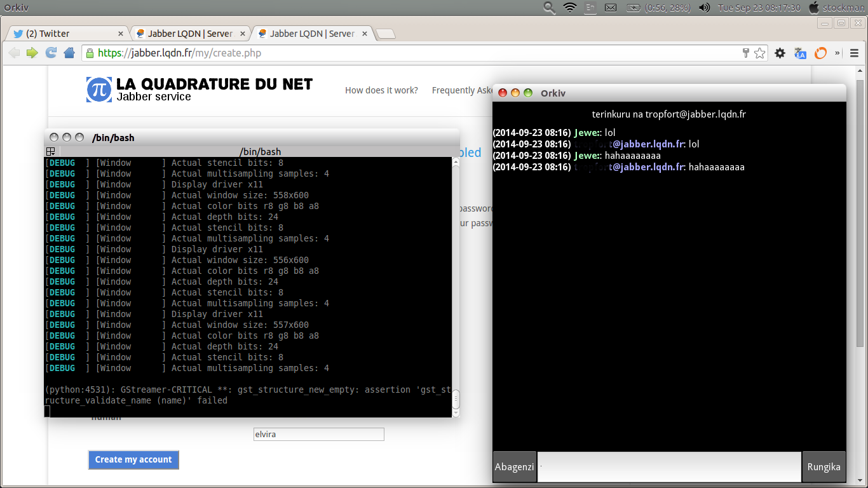View the green padlock site security info
Viewport: 868px width, 488px height.
[x=90, y=53]
